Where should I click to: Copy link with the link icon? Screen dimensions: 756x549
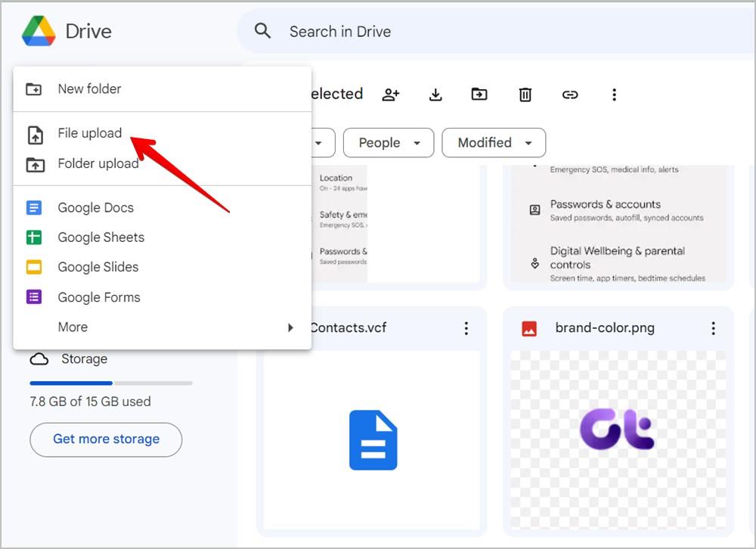pyautogui.click(x=570, y=95)
